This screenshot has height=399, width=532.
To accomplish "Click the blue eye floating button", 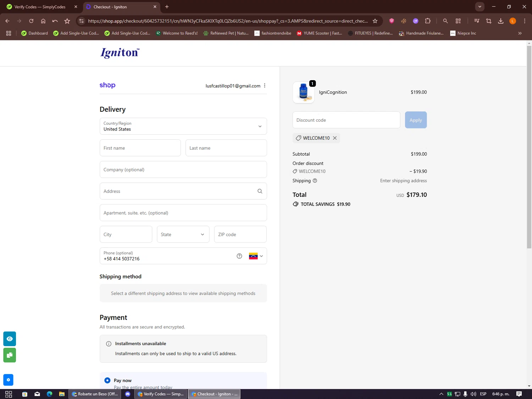I will [10, 339].
